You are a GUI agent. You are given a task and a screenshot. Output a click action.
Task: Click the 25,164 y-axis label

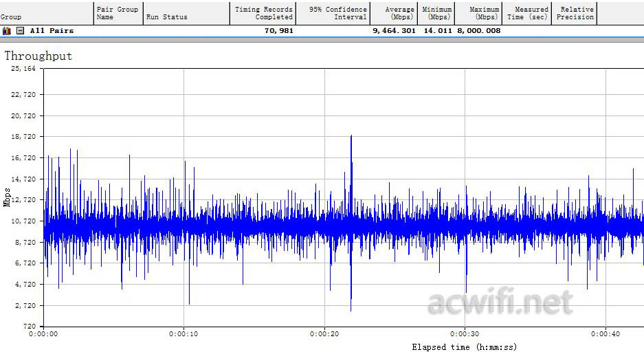23,69
